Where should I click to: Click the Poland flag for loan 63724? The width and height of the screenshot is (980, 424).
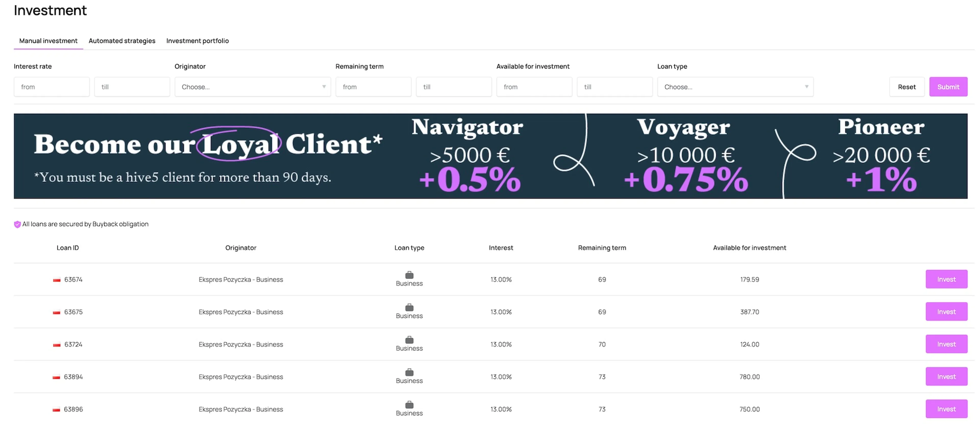tap(57, 345)
